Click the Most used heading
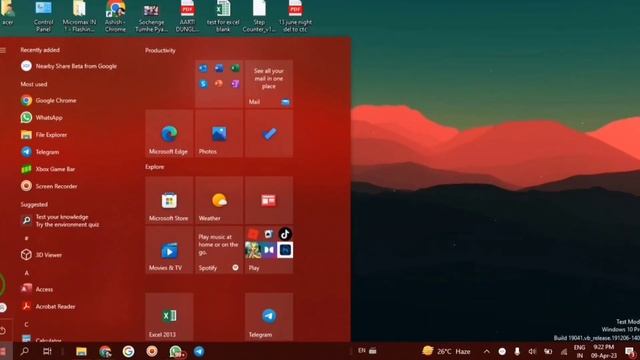 (34, 84)
